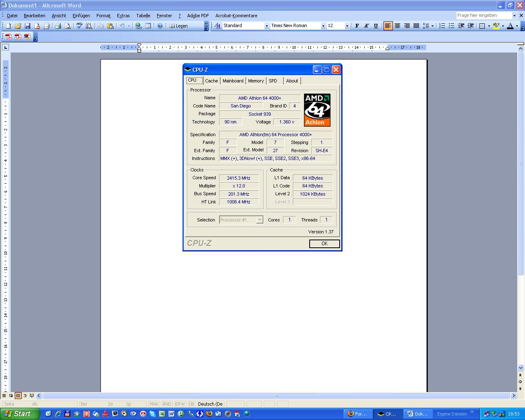Click the vertical scrollbar thumb
The image size is (525, 420).
(x=521, y=163)
